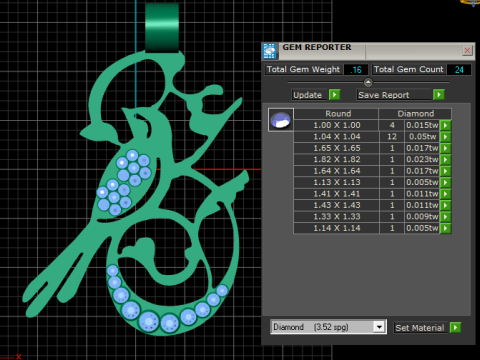Click the green pendant bail in the viewport

(162, 27)
